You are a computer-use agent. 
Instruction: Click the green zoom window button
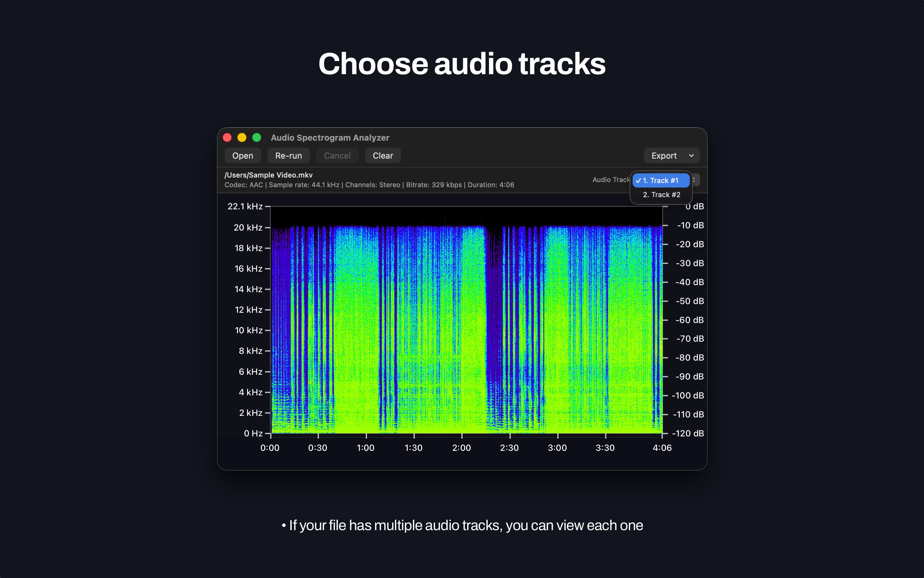(257, 137)
